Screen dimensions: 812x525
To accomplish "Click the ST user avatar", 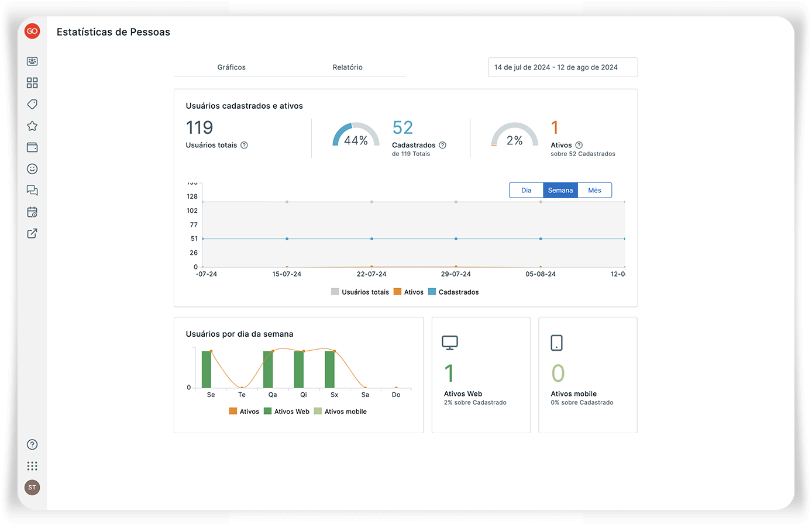I will (32, 488).
